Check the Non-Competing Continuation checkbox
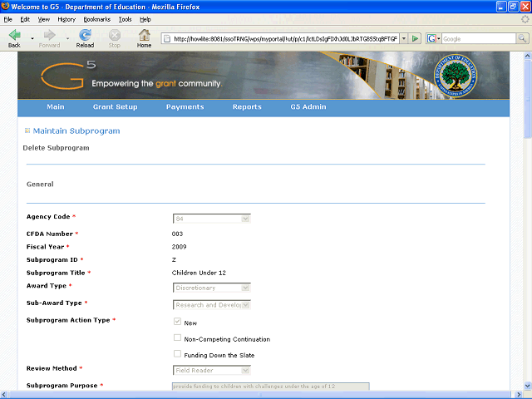Viewport: 532px width, 399px height. coord(177,337)
